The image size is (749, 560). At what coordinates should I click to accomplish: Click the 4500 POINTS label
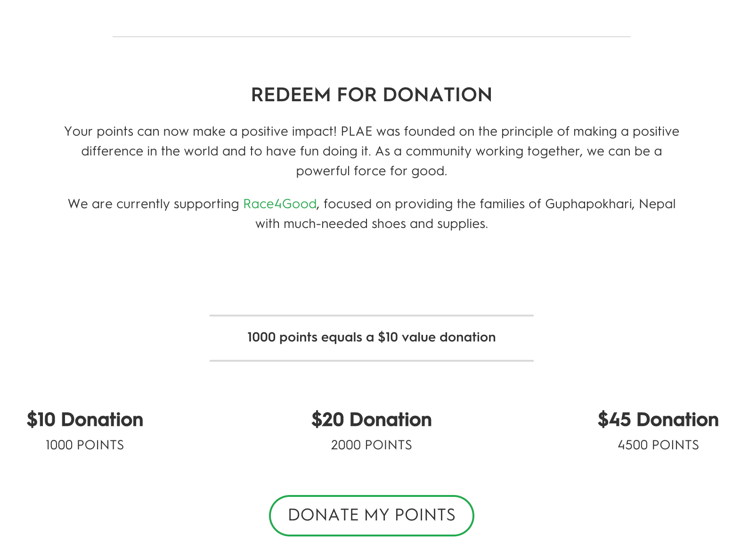[659, 445]
